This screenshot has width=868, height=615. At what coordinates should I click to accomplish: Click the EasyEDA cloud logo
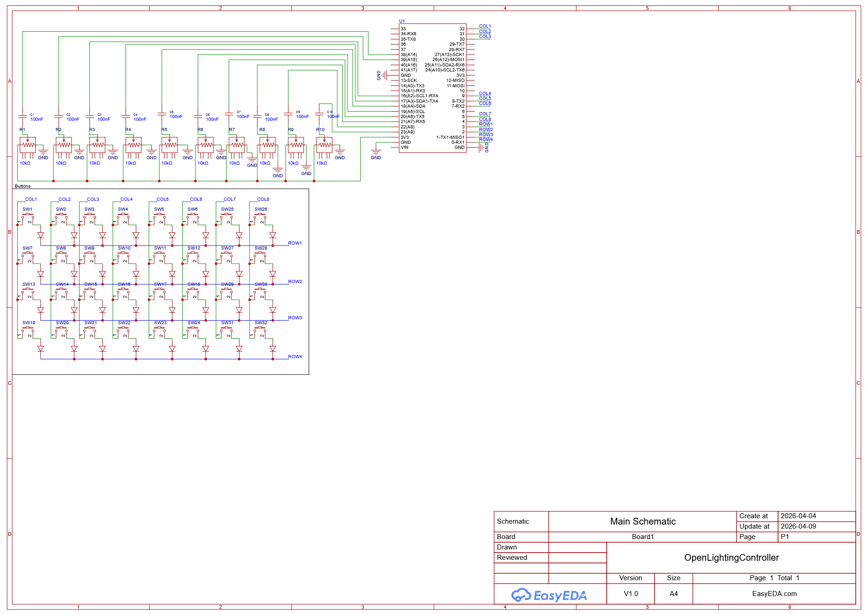(549, 595)
